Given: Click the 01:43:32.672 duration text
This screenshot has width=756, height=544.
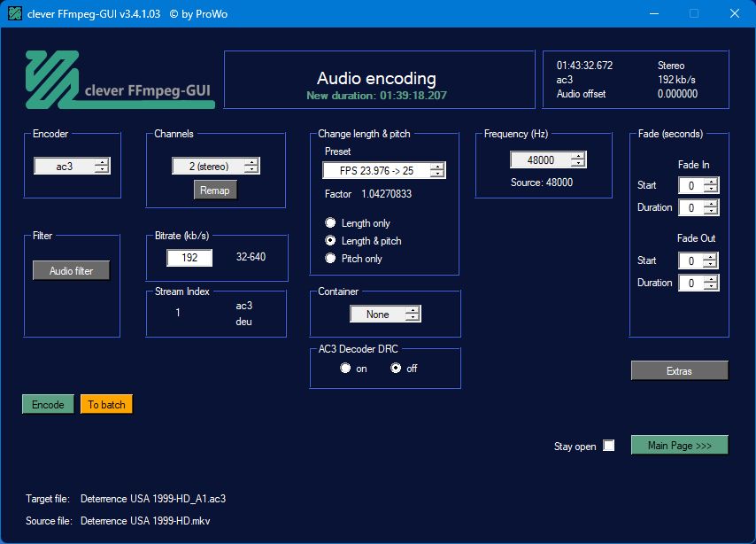Looking at the screenshot, I should pyautogui.click(x=584, y=66).
